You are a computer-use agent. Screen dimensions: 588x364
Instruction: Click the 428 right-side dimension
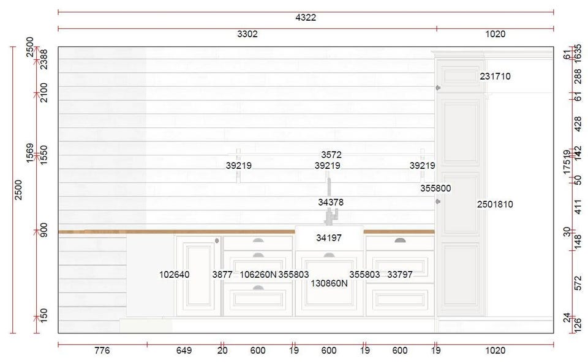pos(578,124)
